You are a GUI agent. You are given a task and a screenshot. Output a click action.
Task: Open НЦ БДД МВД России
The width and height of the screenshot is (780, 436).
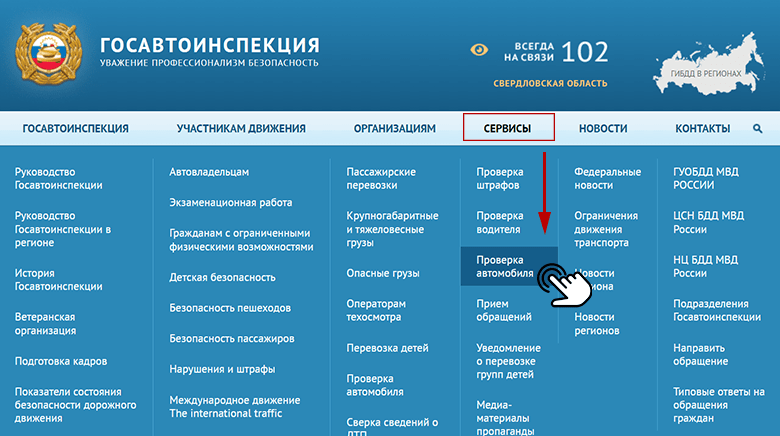click(x=705, y=266)
